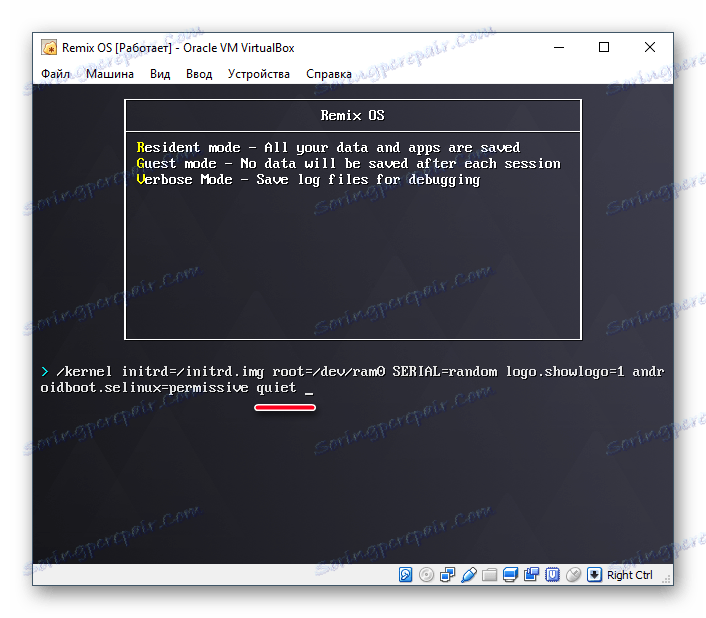The width and height of the screenshot is (706, 618).
Task: Select the Resident mode boot entry
Action: (x=328, y=147)
